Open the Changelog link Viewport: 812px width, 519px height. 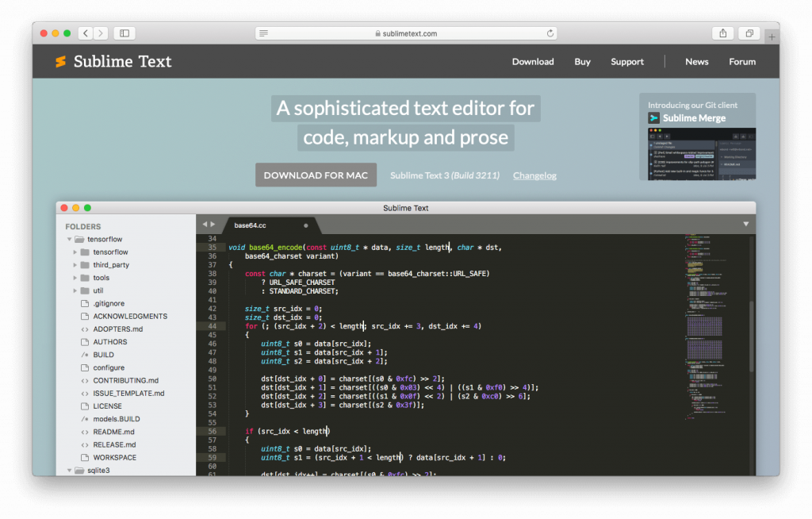(534, 175)
